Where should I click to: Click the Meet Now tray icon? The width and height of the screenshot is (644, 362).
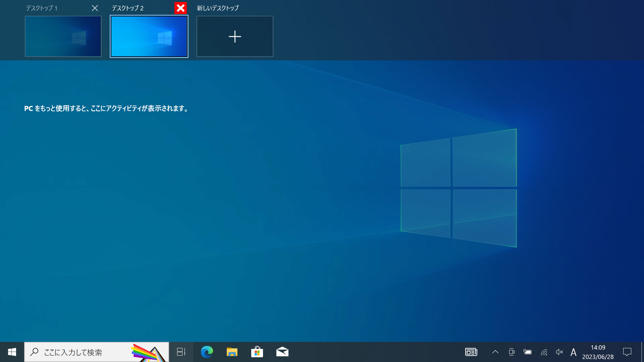[x=512, y=352]
